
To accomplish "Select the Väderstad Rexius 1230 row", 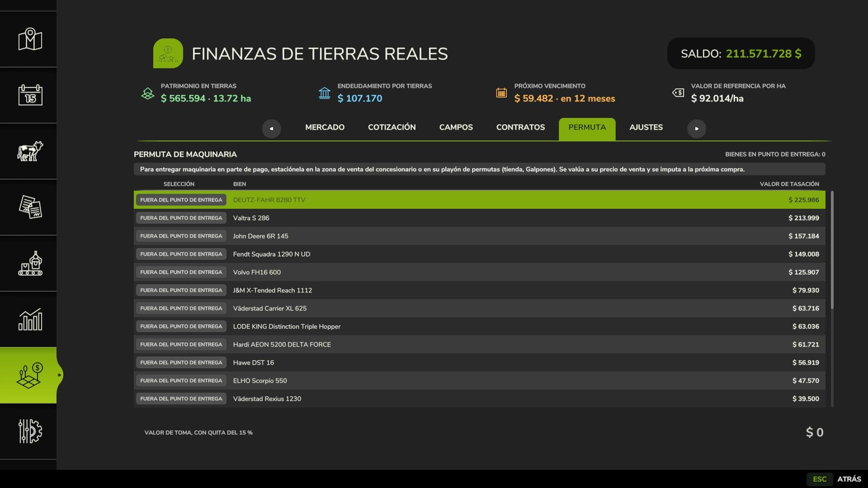I will pyautogui.click(x=479, y=399).
